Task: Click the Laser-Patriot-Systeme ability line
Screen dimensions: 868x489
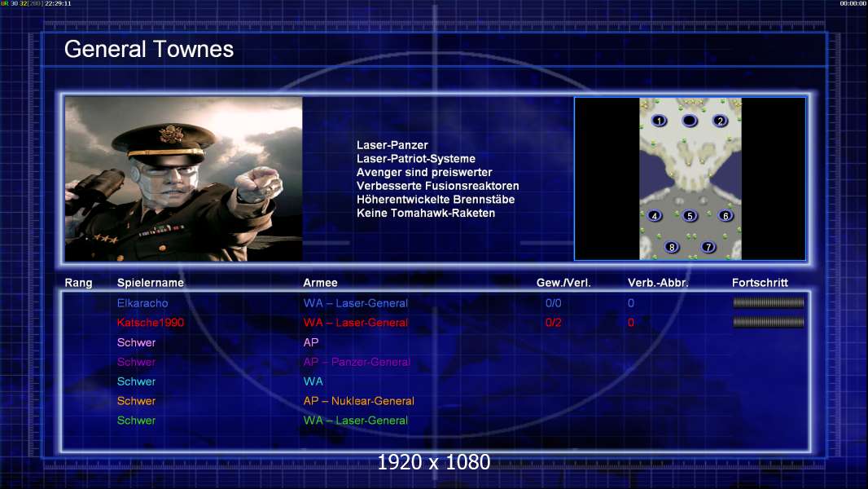Action: 416,158
